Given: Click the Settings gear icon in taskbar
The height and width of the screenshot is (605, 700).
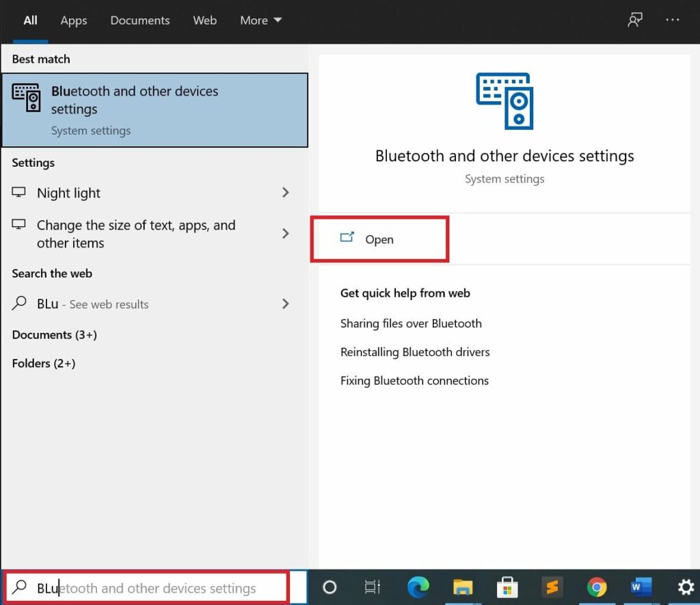Looking at the screenshot, I should coord(685,587).
